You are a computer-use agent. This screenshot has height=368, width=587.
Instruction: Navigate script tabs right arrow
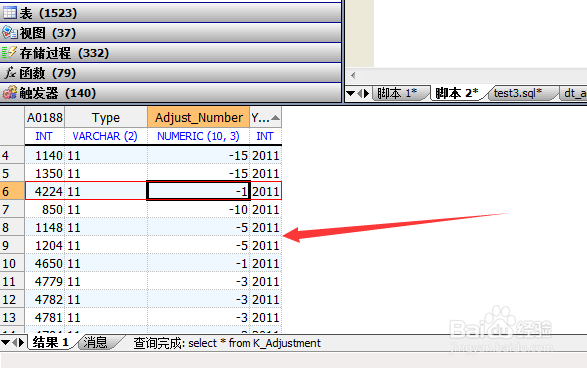[367, 93]
